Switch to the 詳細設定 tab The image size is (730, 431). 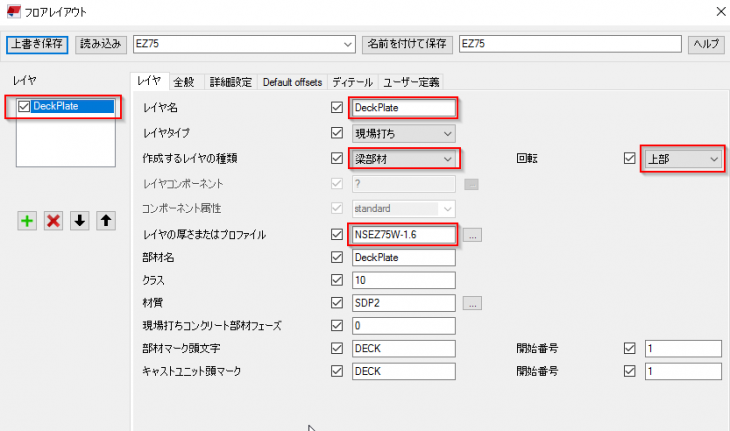click(231, 82)
